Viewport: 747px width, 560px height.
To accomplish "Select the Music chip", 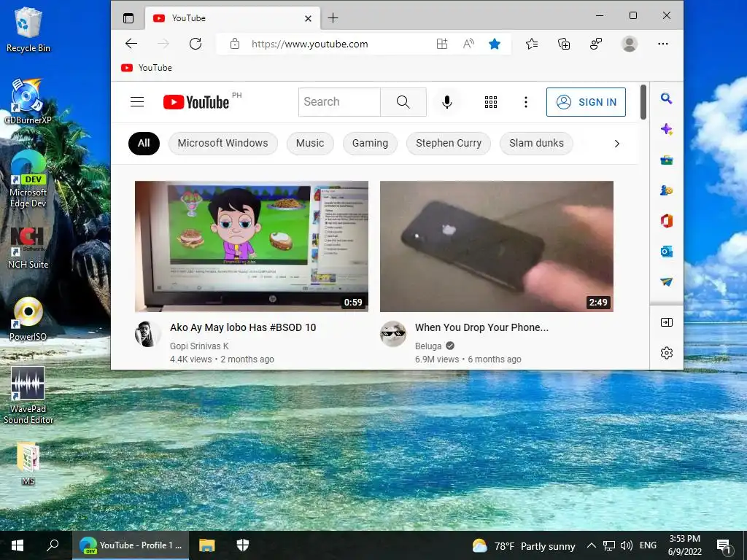I will pos(310,144).
